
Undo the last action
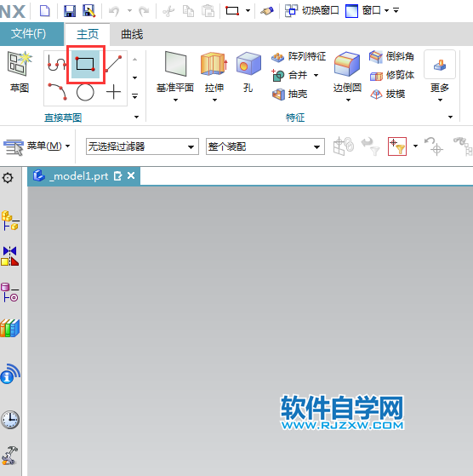114,11
